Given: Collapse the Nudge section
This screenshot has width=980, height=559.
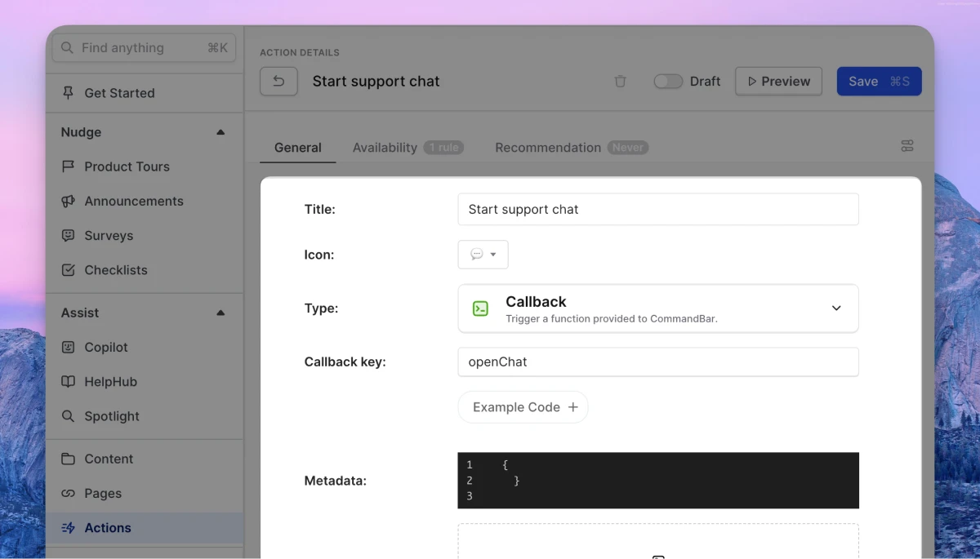Looking at the screenshot, I should pos(220,132).
